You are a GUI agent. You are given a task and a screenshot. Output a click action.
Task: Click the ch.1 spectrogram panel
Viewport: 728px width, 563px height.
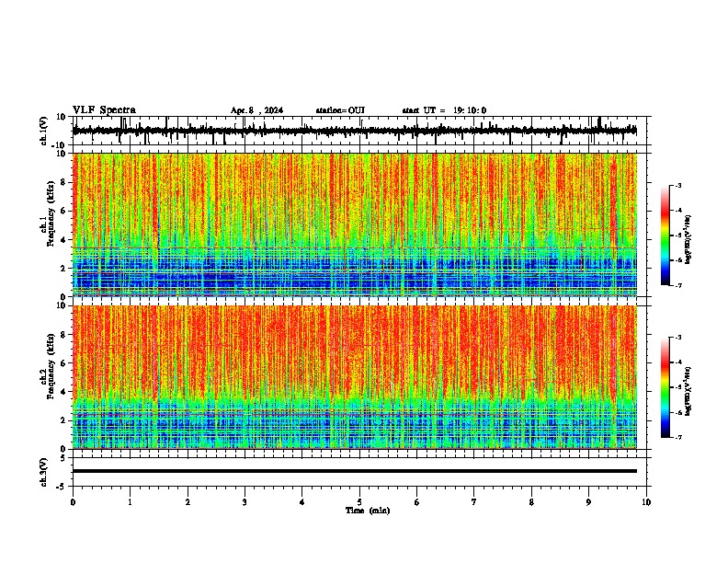pyautogui.click(x=355, y=224)
